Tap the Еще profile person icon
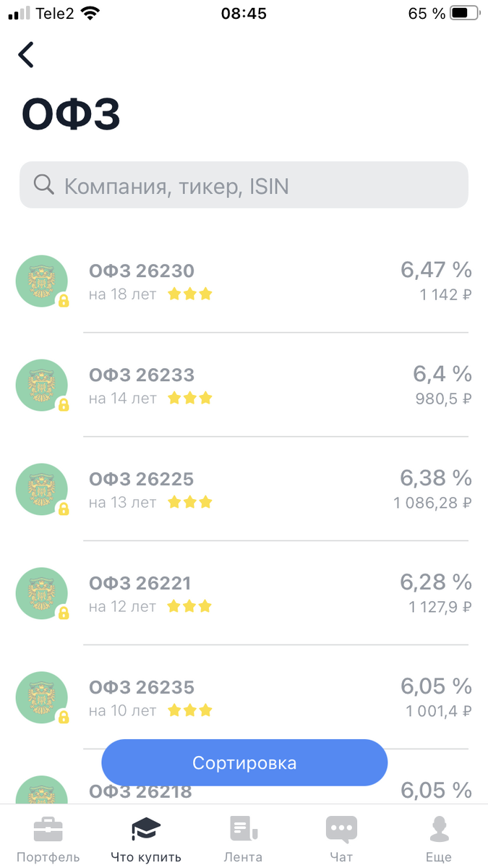 [x=439, y=827]
